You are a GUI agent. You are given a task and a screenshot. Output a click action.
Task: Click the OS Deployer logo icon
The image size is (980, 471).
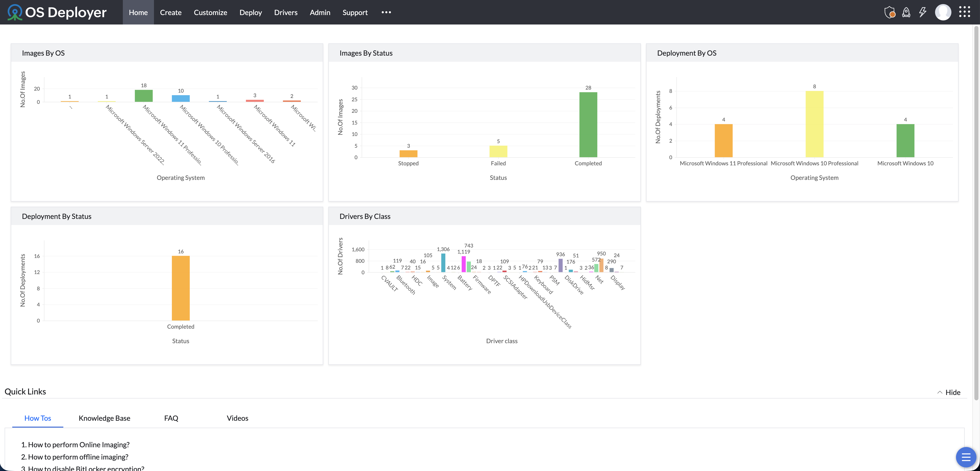[x=15, y=12]
